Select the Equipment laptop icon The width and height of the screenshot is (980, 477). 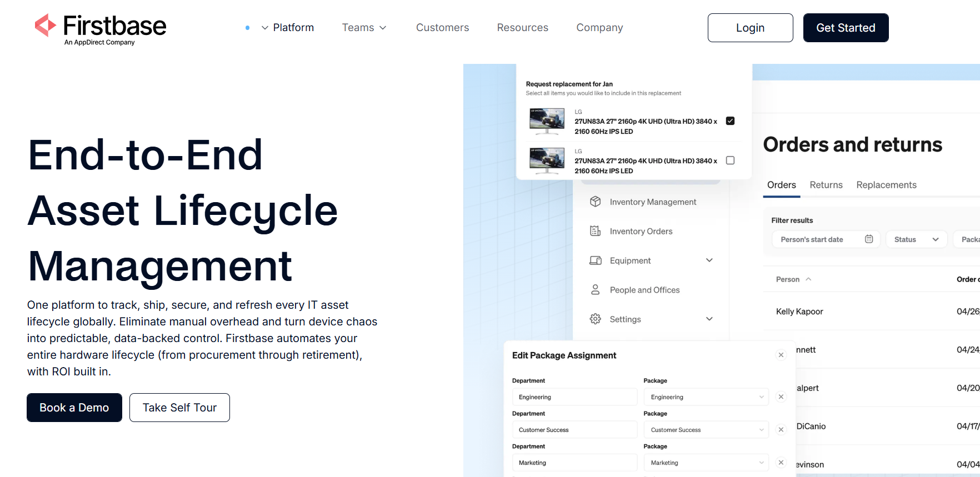595,260
